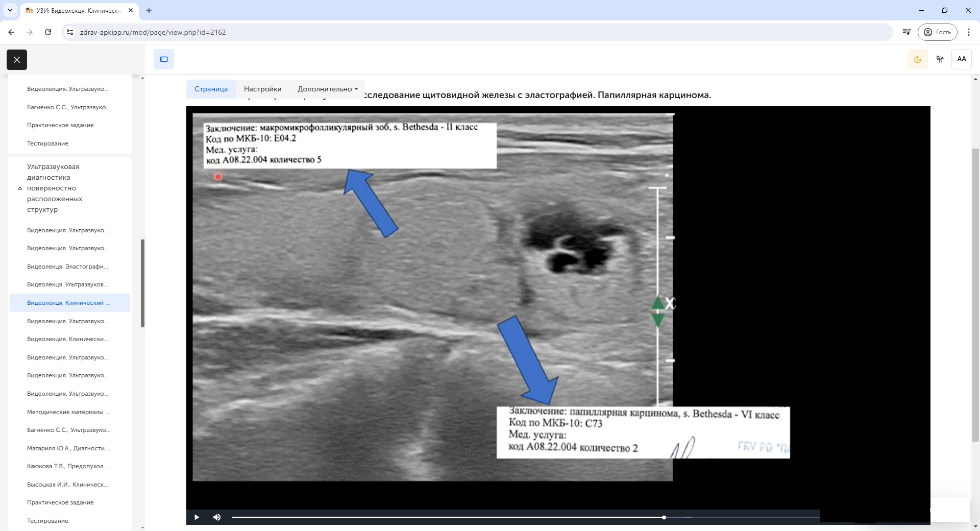Toggle dark mode moon icon

(x=917, y=59)
